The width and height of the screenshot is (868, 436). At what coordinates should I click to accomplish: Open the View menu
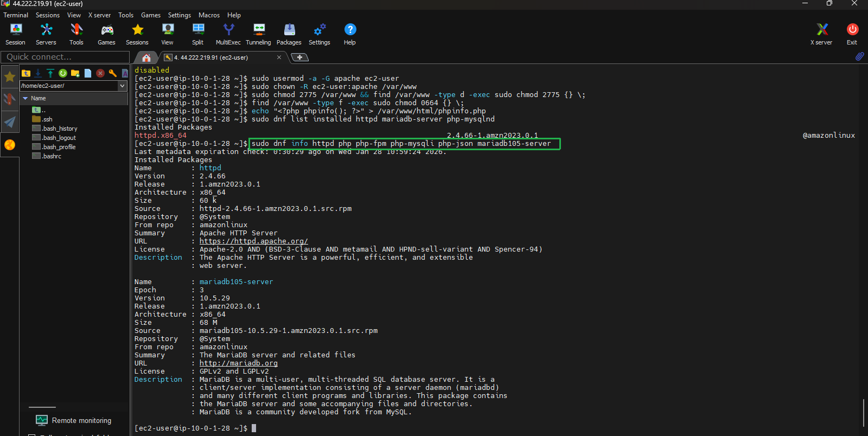(x=74, y=15)
